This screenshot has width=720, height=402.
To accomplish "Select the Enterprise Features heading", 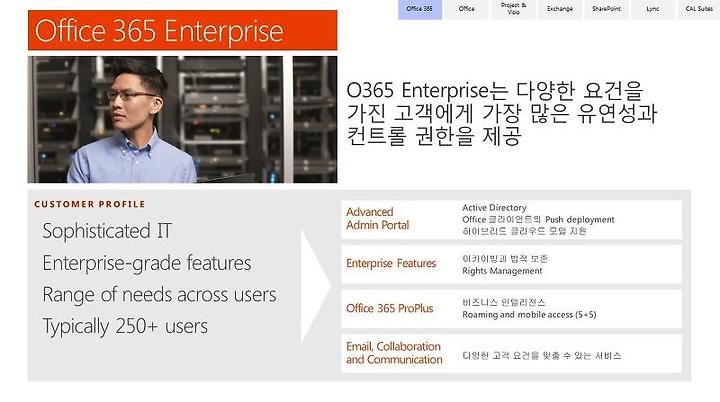I will [x=391, y=263].
